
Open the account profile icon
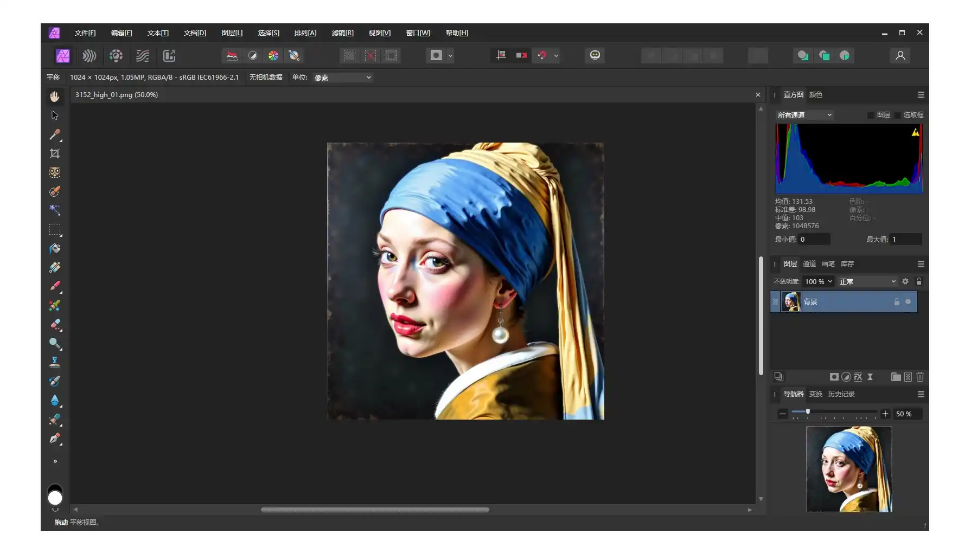(900, 55)
